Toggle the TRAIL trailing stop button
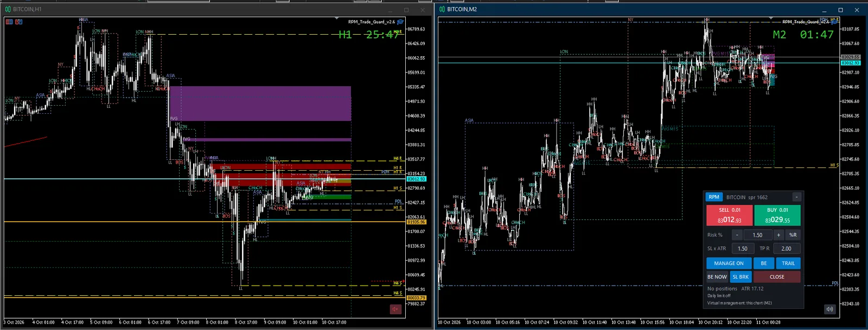868x330 pixels. pos(788,263)
